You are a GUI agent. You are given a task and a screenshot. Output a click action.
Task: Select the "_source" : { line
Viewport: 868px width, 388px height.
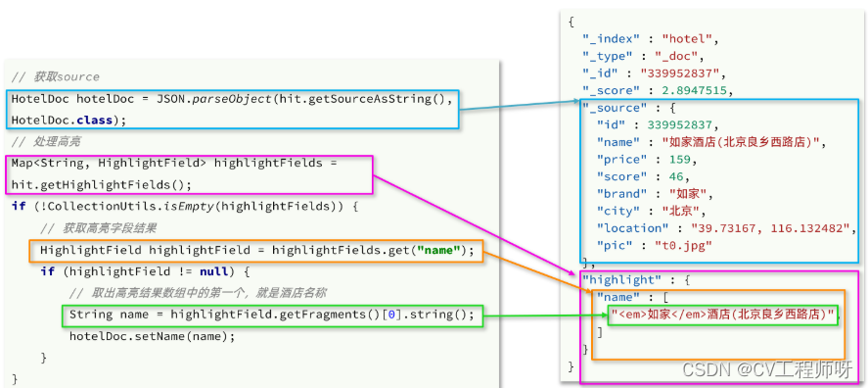pos(628,108)
